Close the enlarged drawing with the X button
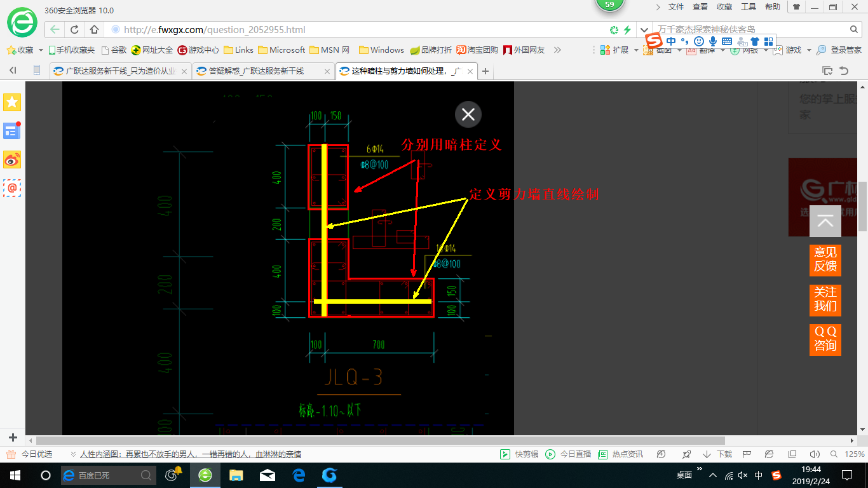868x488 pixels. 468,114
